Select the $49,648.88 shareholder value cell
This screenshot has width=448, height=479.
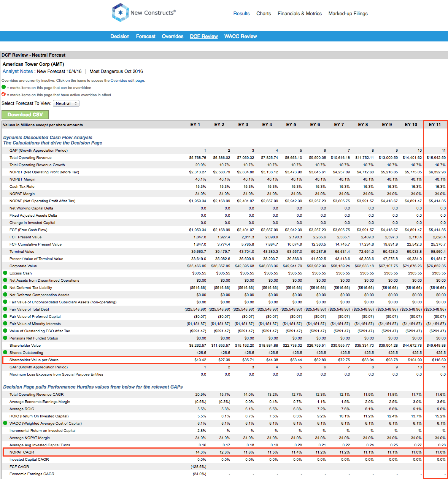pyautogui.click(x=436, y=346)
